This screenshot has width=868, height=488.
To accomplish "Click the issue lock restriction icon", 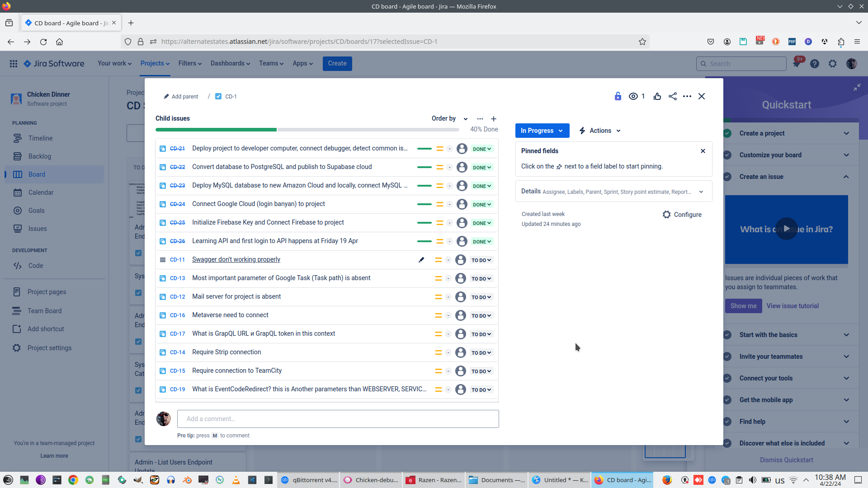I will pyautogui.click(x=618, y=96).
